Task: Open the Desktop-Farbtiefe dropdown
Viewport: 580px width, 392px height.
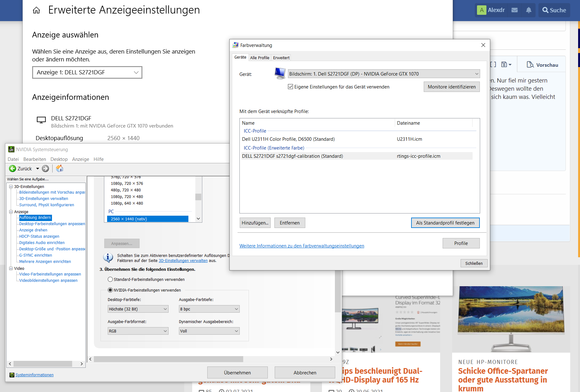Action: pos(138,309)
